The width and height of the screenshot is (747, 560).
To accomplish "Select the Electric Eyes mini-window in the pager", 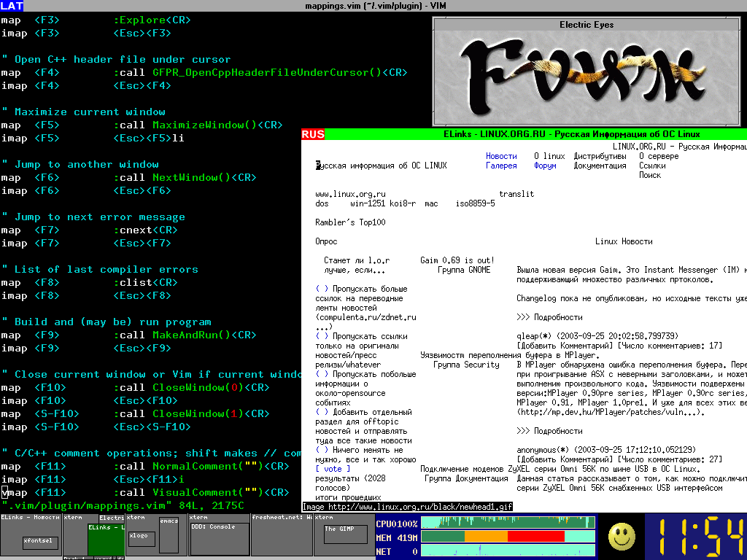I will (x=112, y=518).
